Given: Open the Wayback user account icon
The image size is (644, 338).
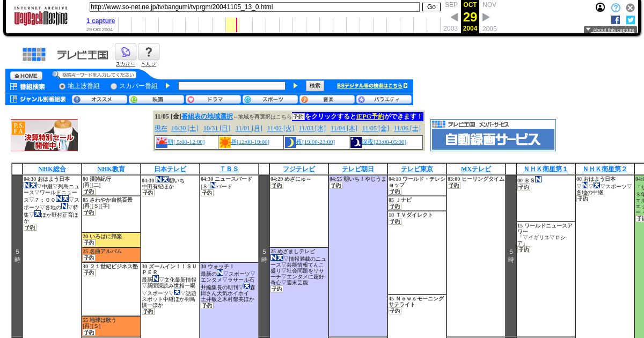Looking at the screenshot, I should [x=600, y=8].
